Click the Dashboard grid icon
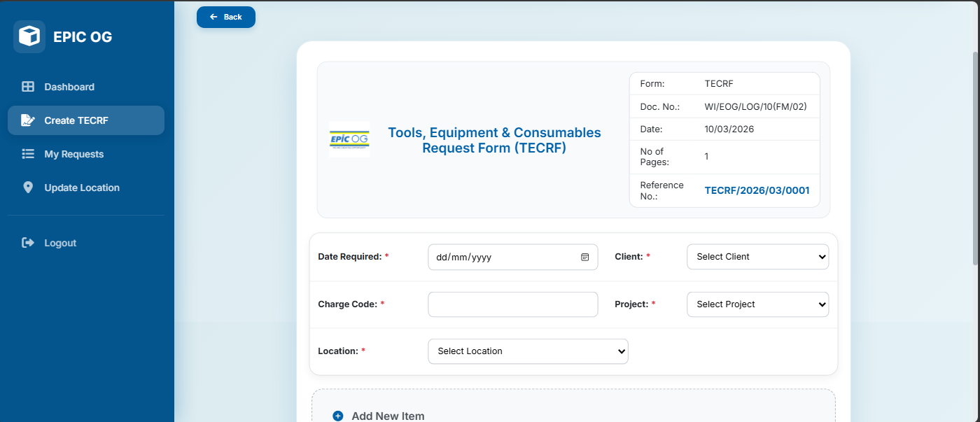This screenshot has width=980, height=422. pyautogui.click(x=28, y=87)
